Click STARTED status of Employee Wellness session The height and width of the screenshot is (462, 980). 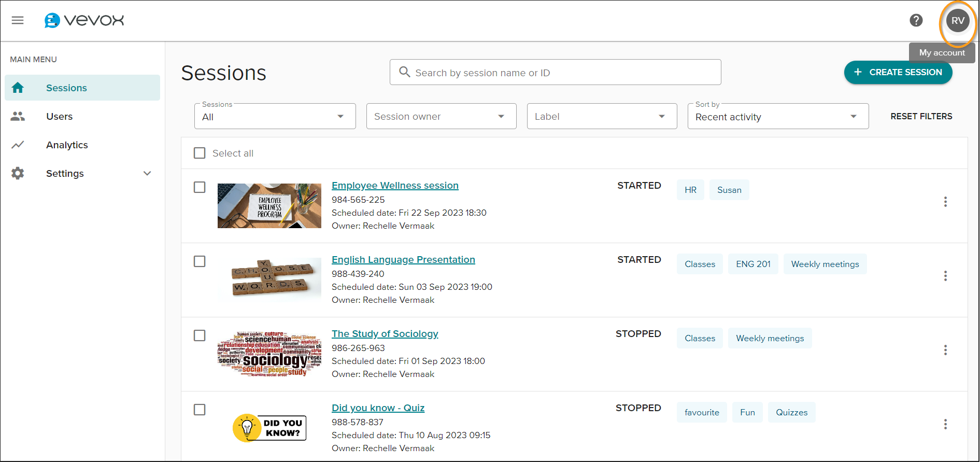pyautogui.click(x=639, y=186)
